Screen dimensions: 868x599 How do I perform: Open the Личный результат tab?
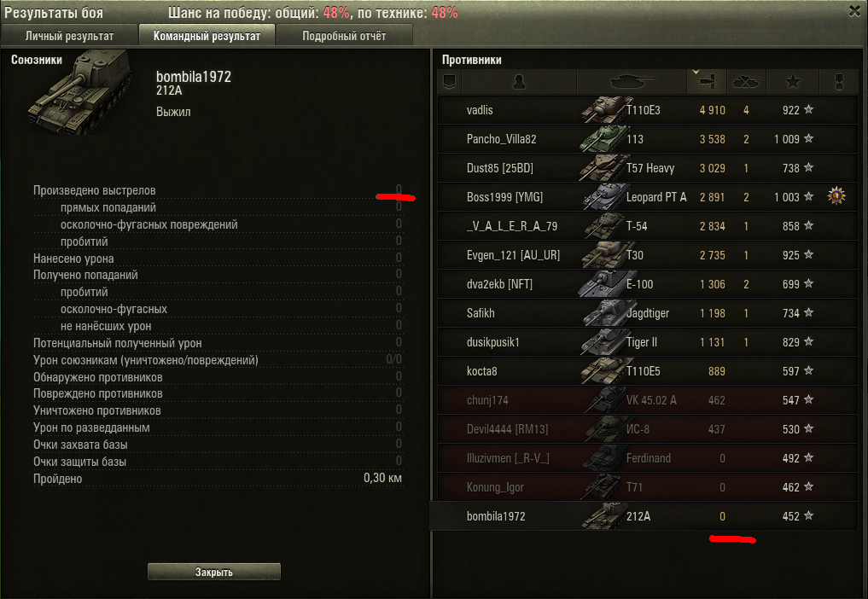point(69,36)
